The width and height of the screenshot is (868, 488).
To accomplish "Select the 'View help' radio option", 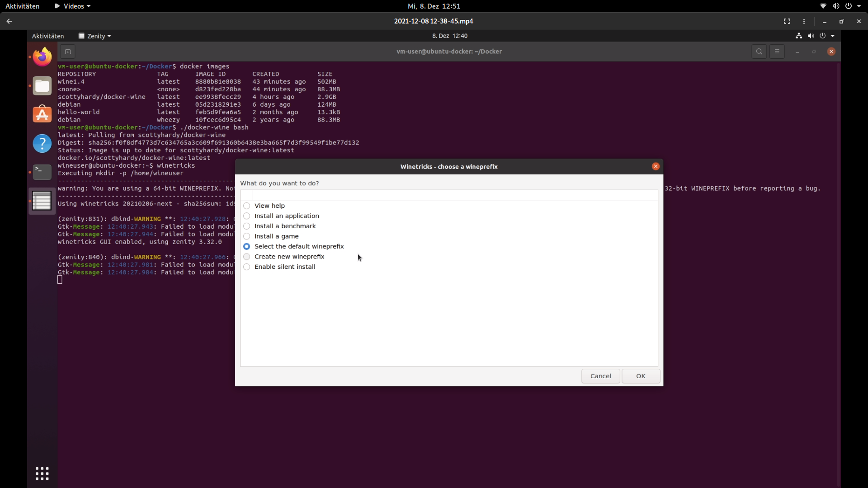I will pos(247,206).
